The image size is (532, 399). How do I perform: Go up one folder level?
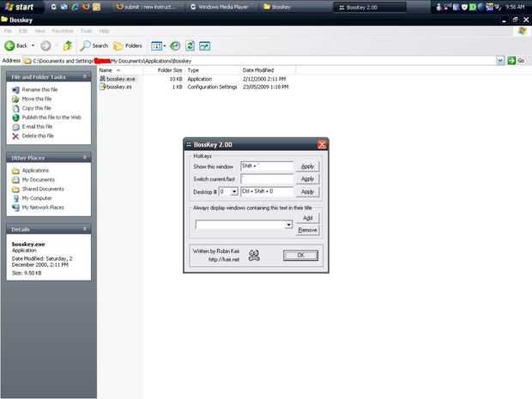pos(68,45)
